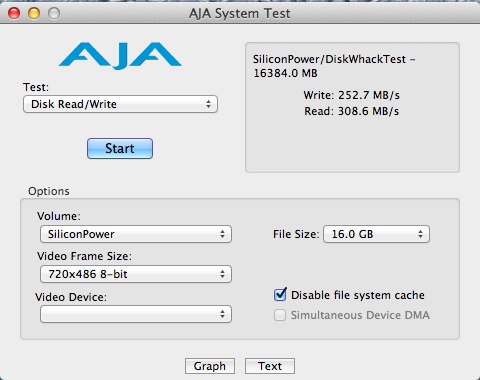Open the empty Video Device dropdown
Viewport: 480px width, 380px height.
point(136,314)
